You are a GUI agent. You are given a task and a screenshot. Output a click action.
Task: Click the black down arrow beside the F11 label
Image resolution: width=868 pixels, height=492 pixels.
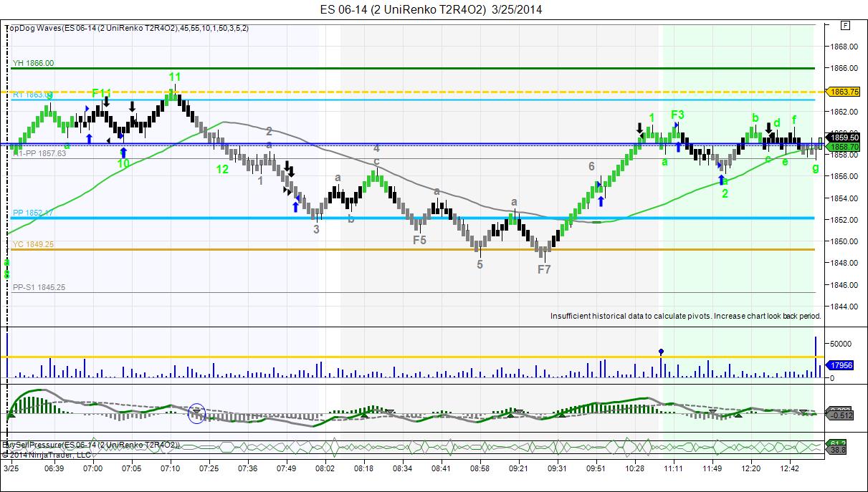click(x=106, y=102)
